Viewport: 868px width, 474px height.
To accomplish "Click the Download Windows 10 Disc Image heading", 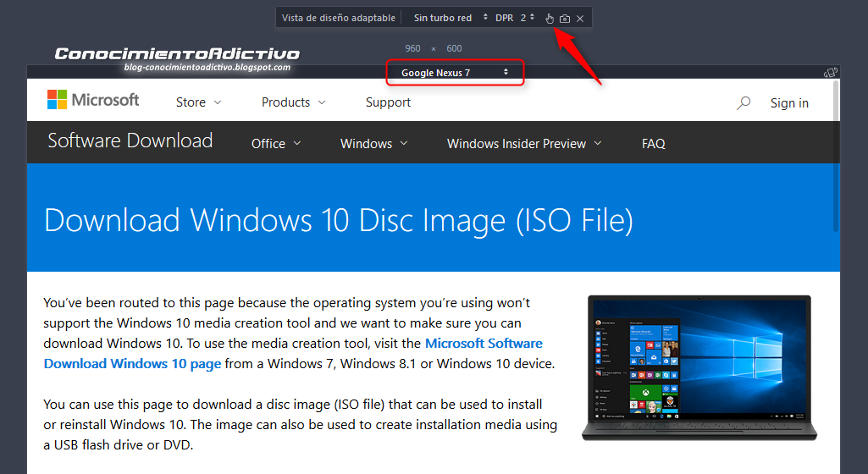I will pos(338,220).
